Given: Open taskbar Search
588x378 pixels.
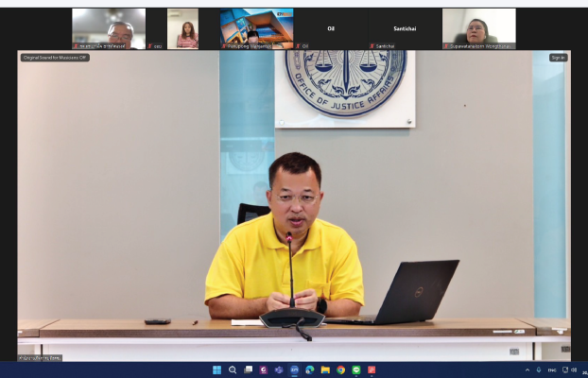Looking at the screenshot, I should click(233, 369).
